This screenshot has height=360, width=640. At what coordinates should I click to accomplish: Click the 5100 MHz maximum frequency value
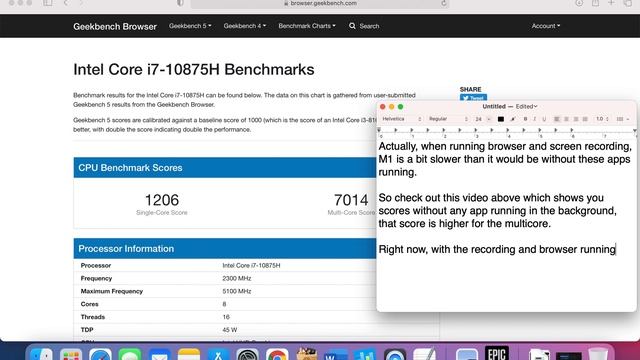point(237,291)
